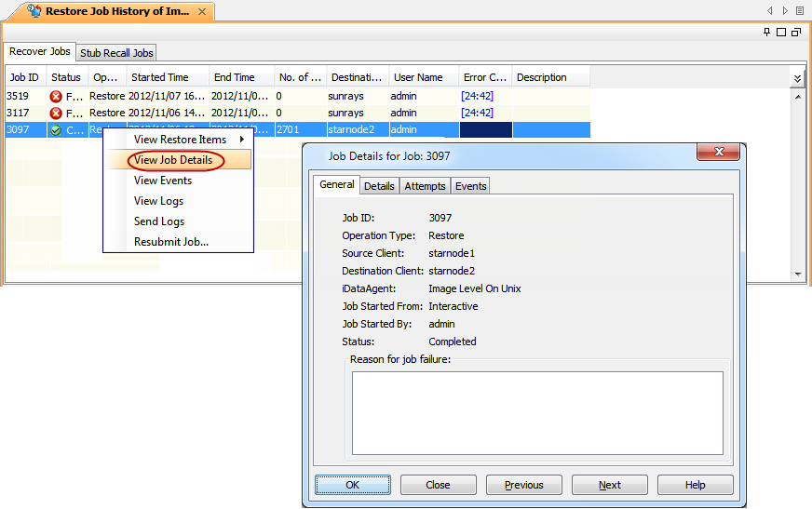Open the Events tab in Job Details
Screen dimensions: 812x509
coord(470,186)
